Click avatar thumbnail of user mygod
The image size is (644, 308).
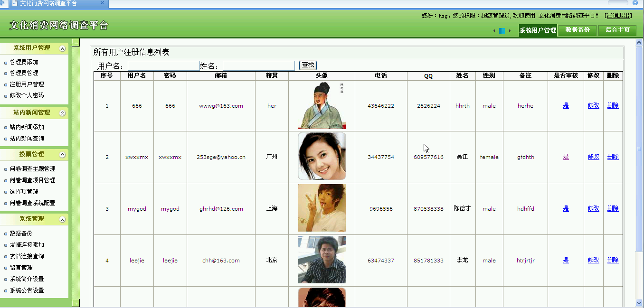point(322,208)
